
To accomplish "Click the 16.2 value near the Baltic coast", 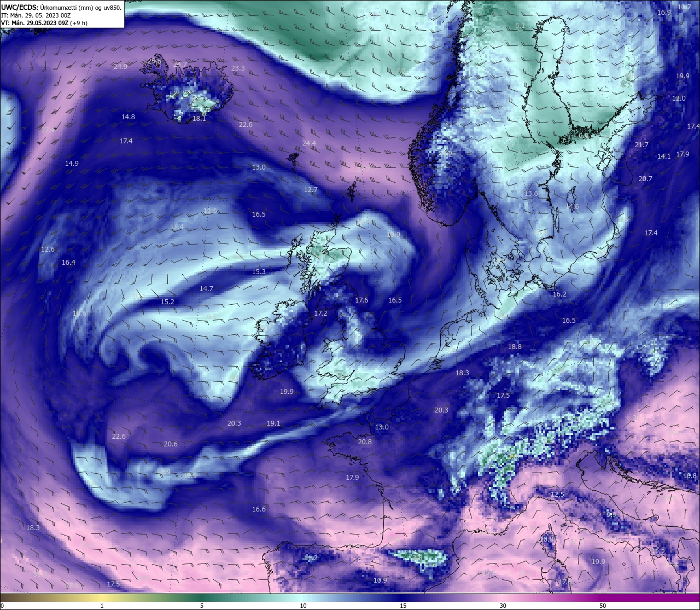I will 559,294.
